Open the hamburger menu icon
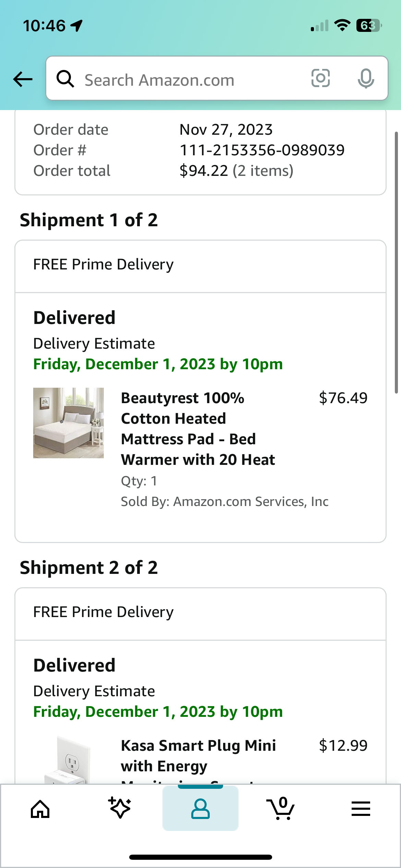 (361, 809)
